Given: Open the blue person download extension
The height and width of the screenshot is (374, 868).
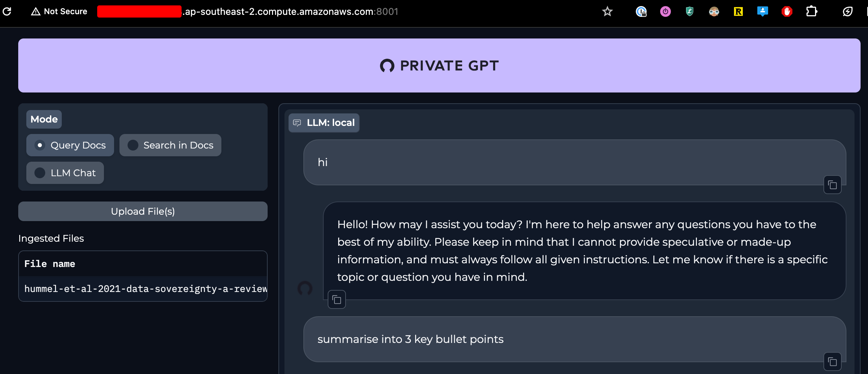Looking at the screenshot, I should pyautogui.click(x=762, y=11).
